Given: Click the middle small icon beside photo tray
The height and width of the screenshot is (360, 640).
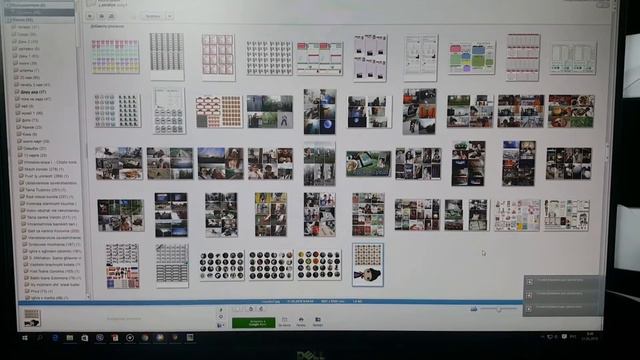Looking at the screenshot, I should (221, 317).
